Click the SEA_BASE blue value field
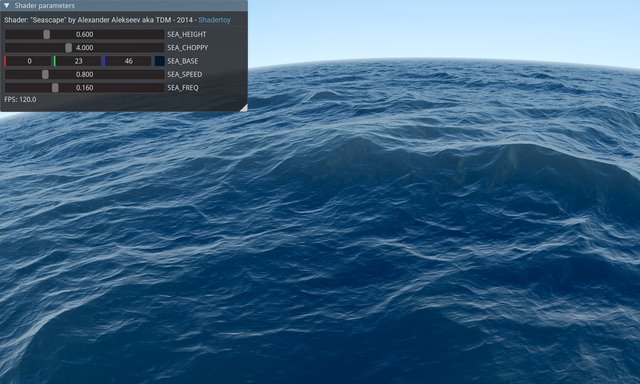This screenshot has height=384, width=640. (128, 61)
